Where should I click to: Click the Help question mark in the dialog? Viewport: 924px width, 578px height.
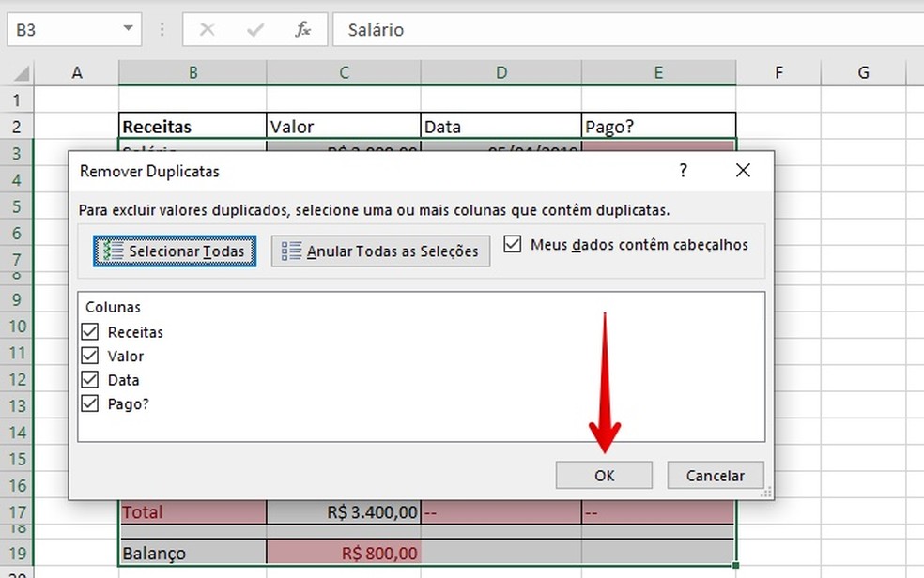click(683, 171)
